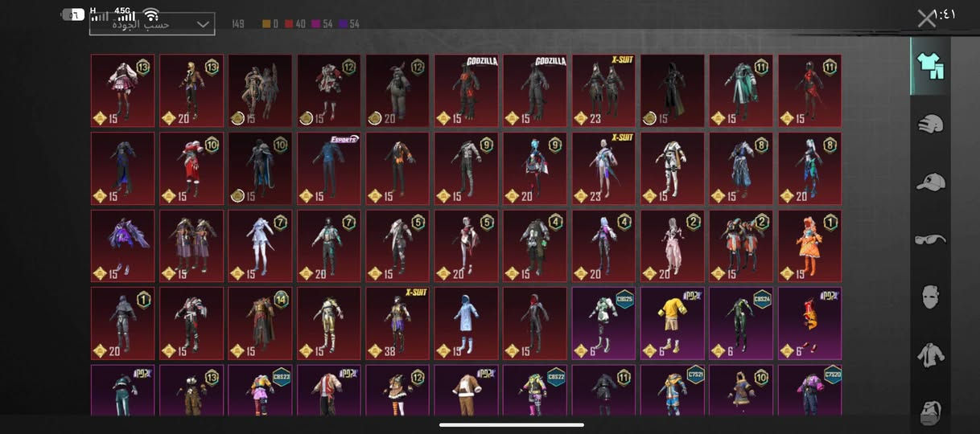Select the X-Suit outfit costing 38
Screen dimensions: 980x434
[397, 323]
